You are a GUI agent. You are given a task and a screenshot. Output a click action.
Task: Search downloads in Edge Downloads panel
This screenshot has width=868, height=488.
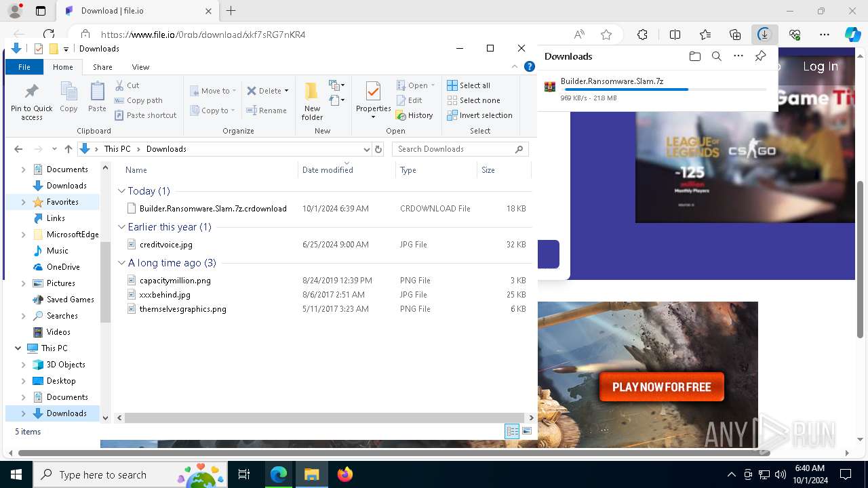[x=716, y=56]
